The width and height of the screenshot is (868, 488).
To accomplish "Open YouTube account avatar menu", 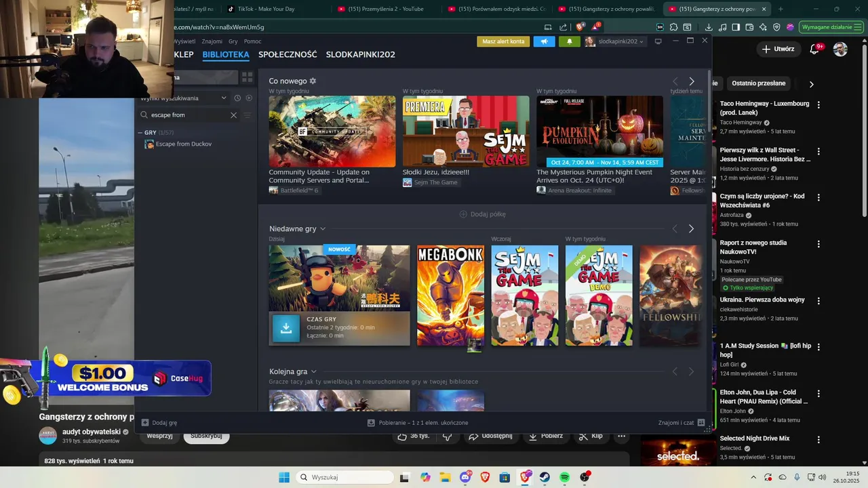I will 840,49.
